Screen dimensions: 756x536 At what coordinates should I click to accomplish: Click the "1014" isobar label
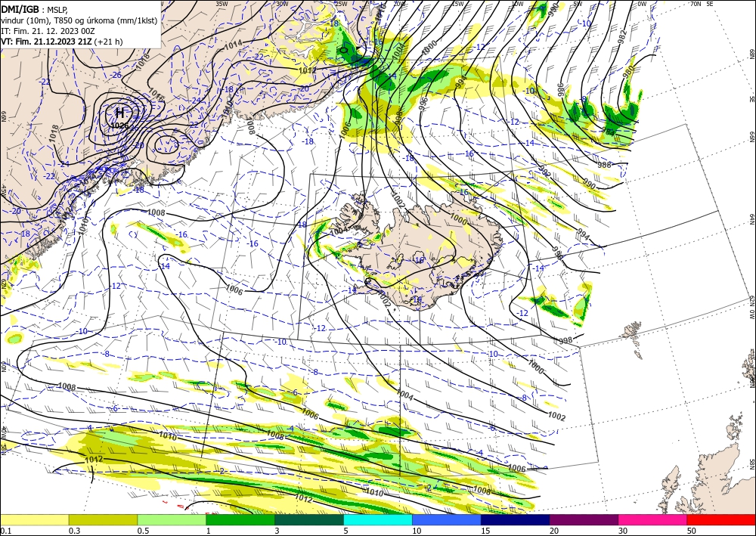(234, 44)
